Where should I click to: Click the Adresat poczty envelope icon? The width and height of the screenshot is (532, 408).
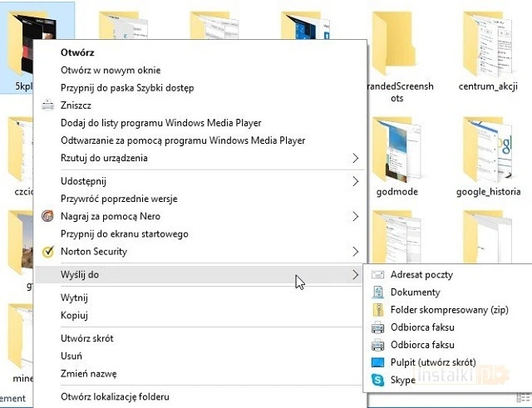[x=378, y=275]
